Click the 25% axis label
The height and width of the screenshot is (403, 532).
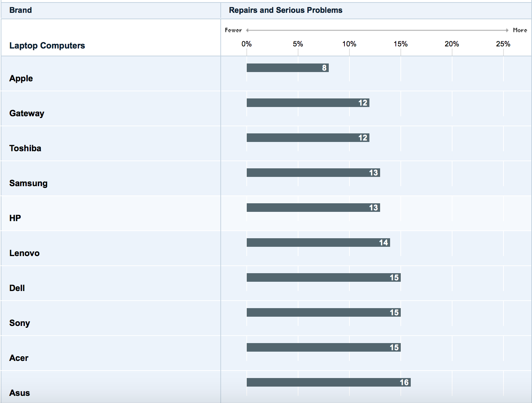coord(503,44)
